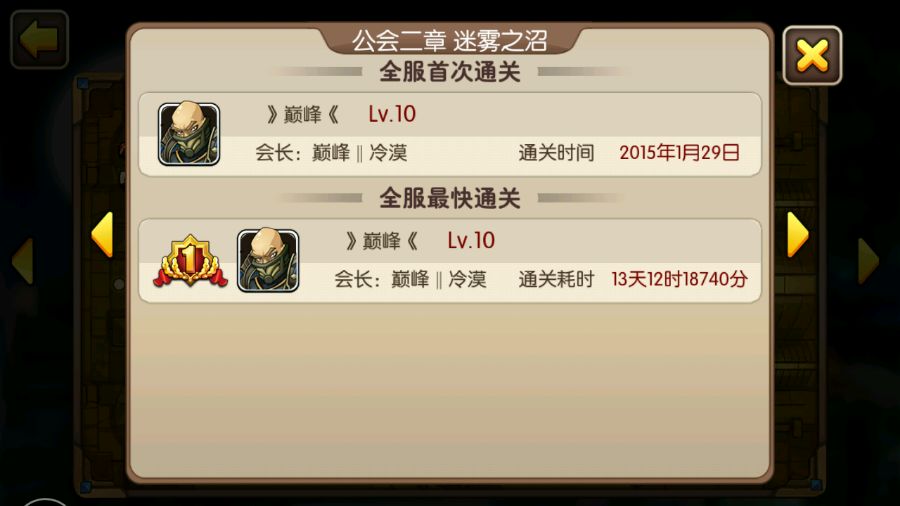900x506 pixels.
Task: Select the first-clear guild name 》巅峰《
Action: (x=303, y=114)
